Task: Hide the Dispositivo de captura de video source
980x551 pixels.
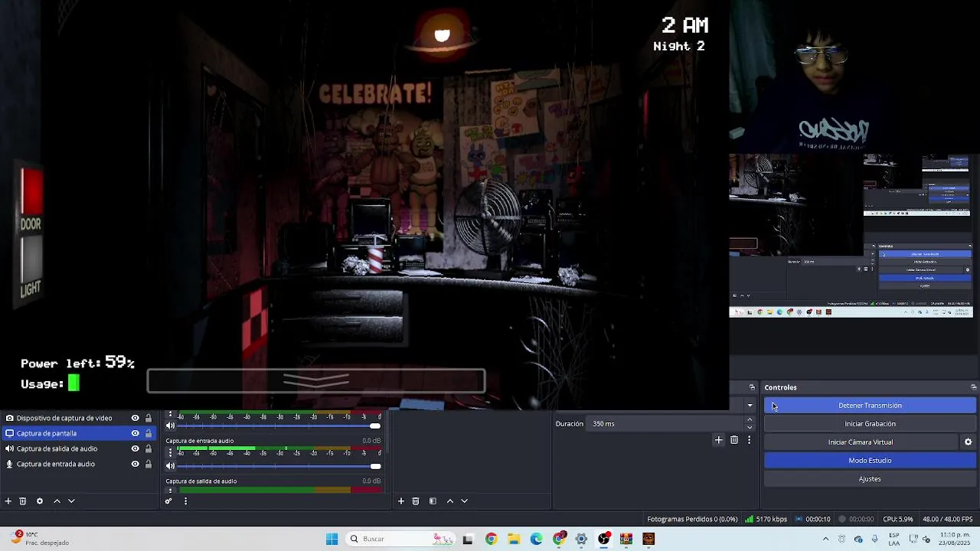Action: [x=135, y=418]
